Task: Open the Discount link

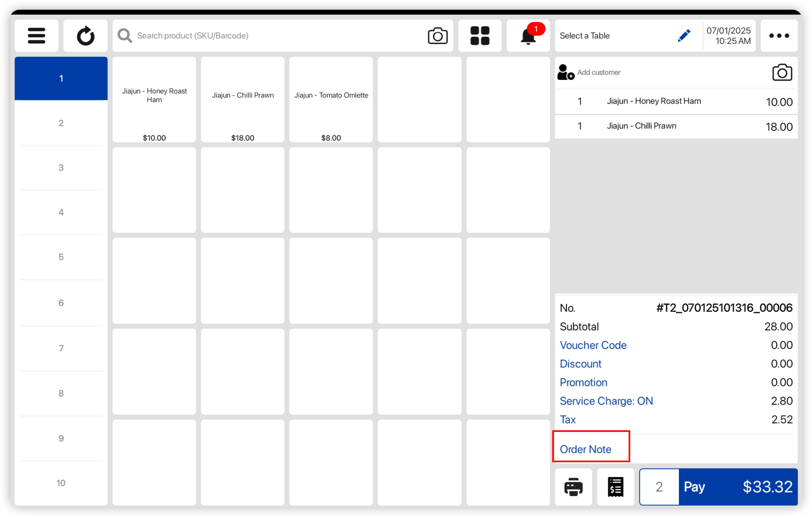Action: click(x=580, y=363)
